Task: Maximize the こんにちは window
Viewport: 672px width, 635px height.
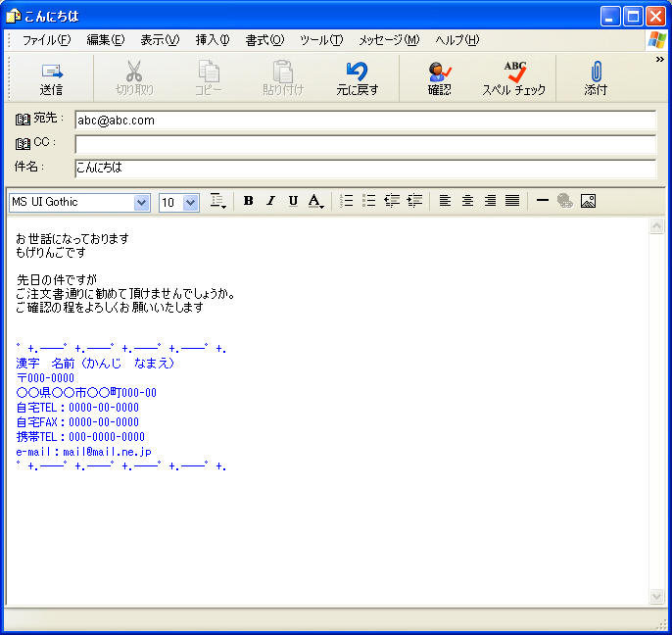Action: click(633, 17)
